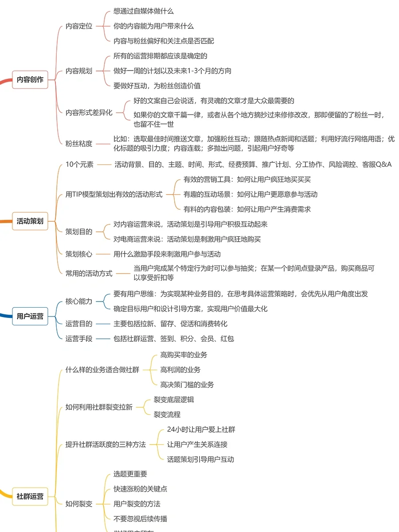The width and height of the screenshot is (399, 532).
Task: Select the 内容形式差异化 subtopic
Action: tap(89, 113)
